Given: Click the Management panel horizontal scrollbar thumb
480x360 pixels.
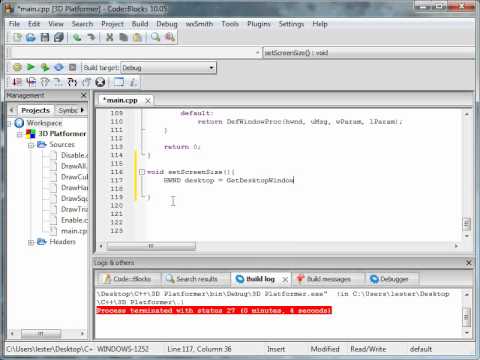Looking at the screenshot, I should tap(41, 333).
